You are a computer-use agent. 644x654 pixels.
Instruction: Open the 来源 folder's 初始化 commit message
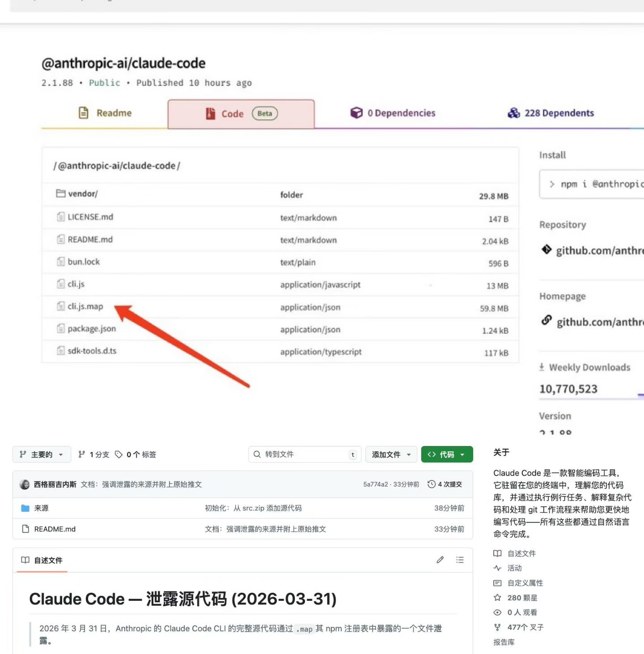click(253, 508)
